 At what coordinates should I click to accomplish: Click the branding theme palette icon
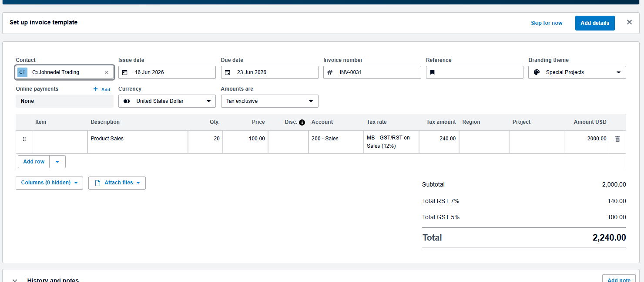tap(537, 72)
